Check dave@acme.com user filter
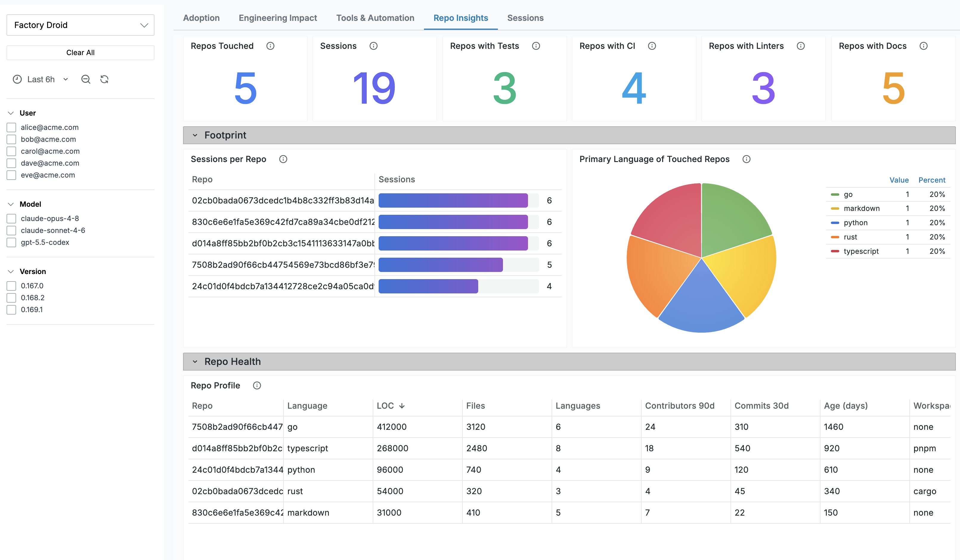The width and height of the screenshot is (960, 560). [x=11, y=163]
